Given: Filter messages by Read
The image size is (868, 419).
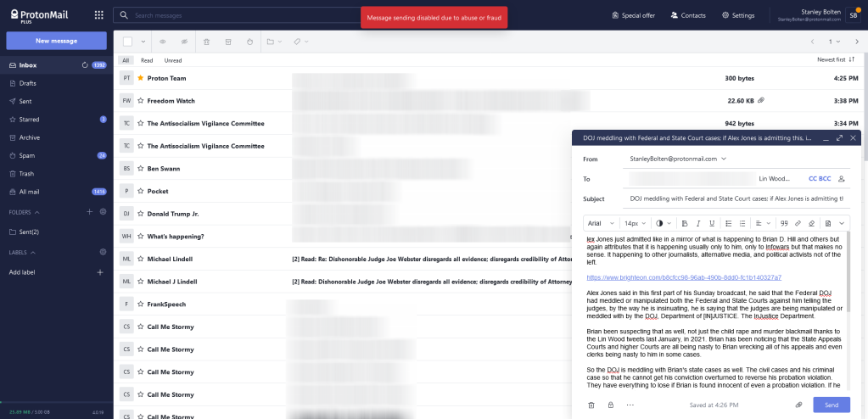Looking at the screenshot, I should tap(147, 60).
